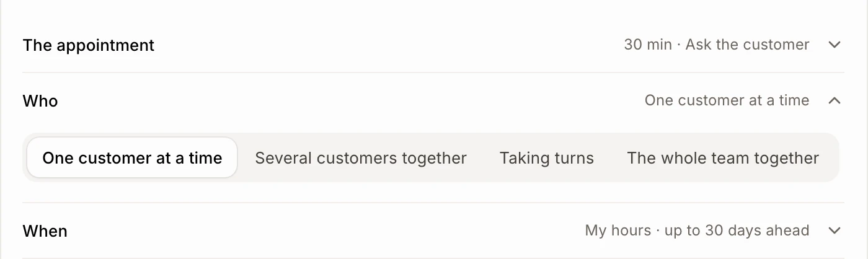Open the "When" section heading
Screen dimensions: 868x259
[45, 231]
